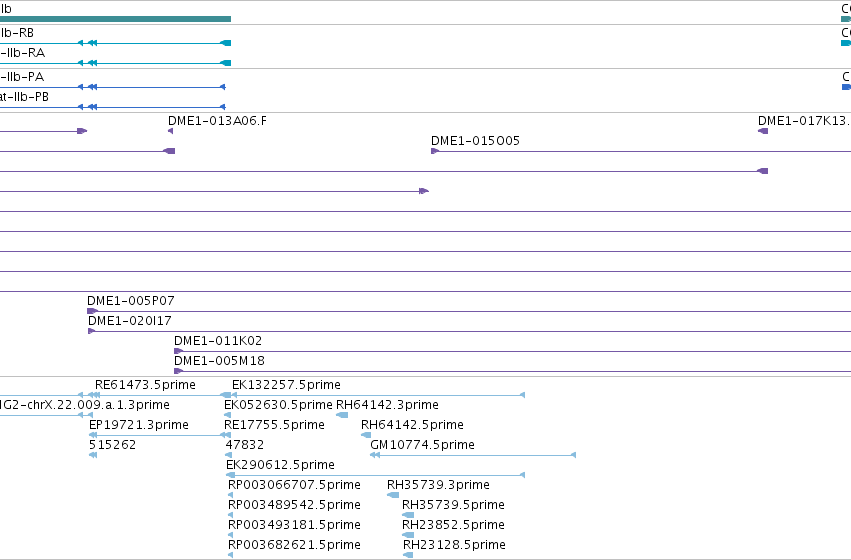The image size is (851, 560).
Task: Click the RP003066707.5prime label
Action: pyautogui.click(x=294, y=485)
